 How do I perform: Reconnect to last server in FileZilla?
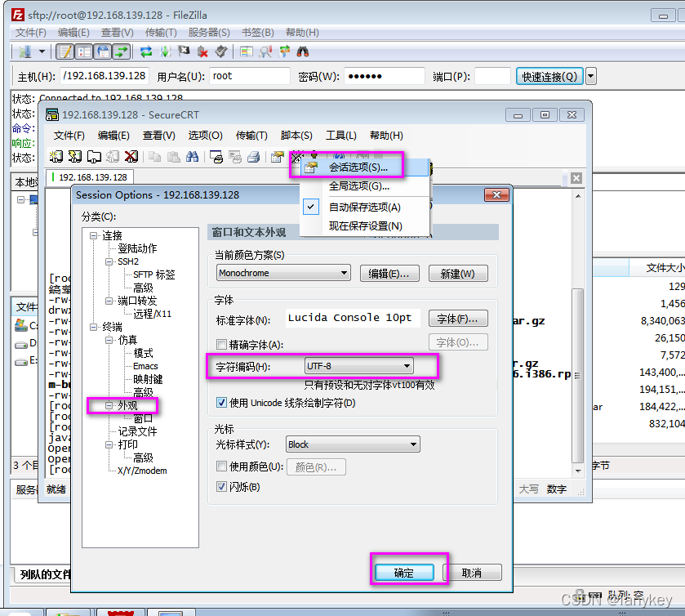(221, 51)
